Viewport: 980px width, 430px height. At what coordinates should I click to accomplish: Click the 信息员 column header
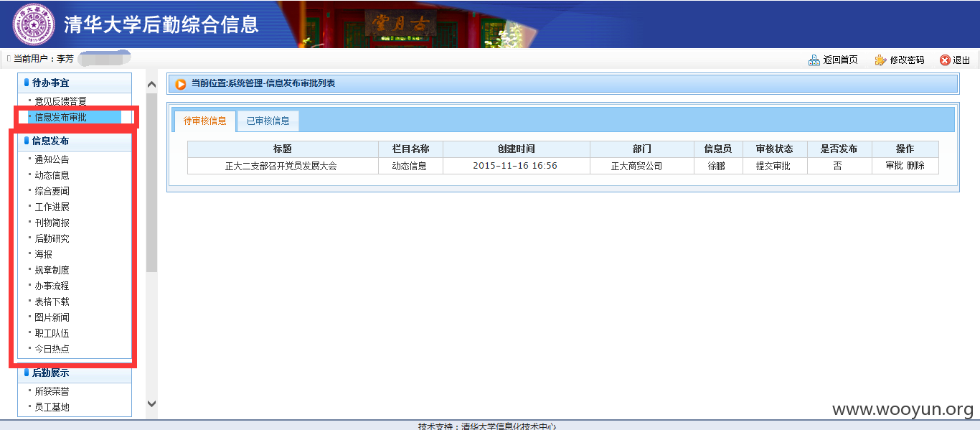(718, 149)
